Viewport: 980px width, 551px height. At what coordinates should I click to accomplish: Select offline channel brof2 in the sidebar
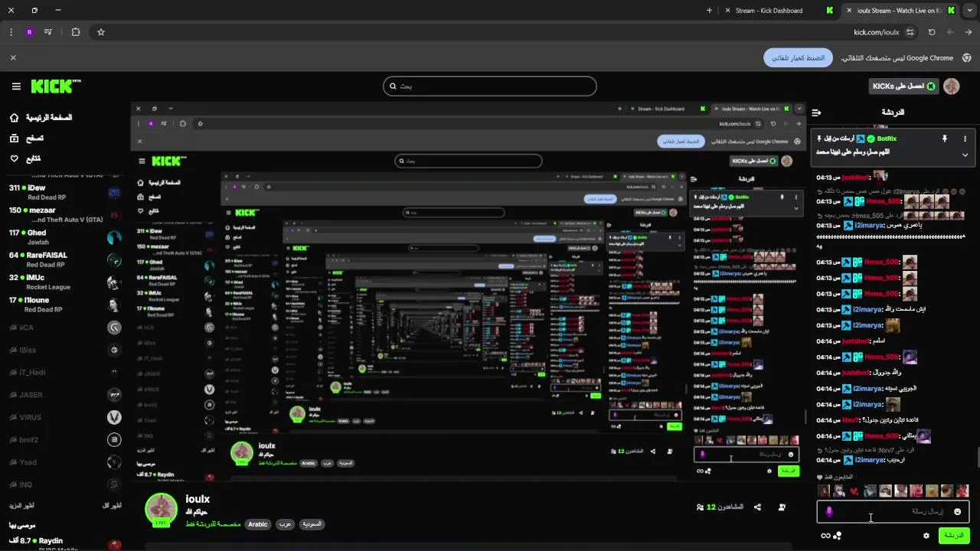pyautogui.click(x=64, y=440)
